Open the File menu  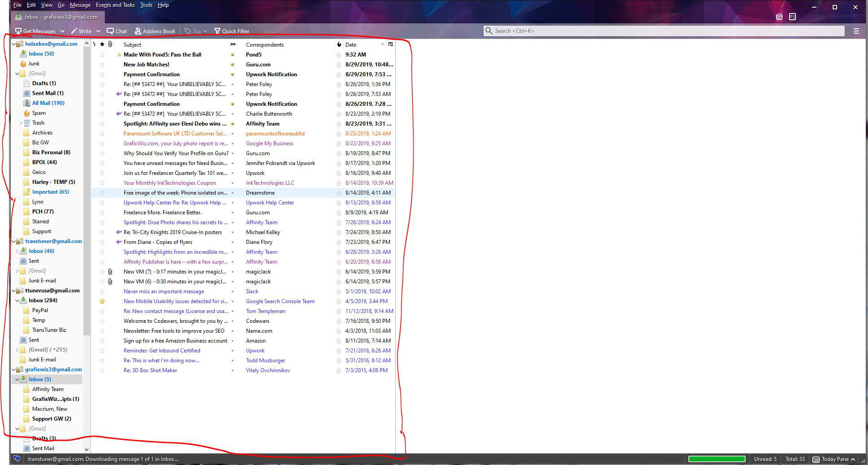[17, 5]
